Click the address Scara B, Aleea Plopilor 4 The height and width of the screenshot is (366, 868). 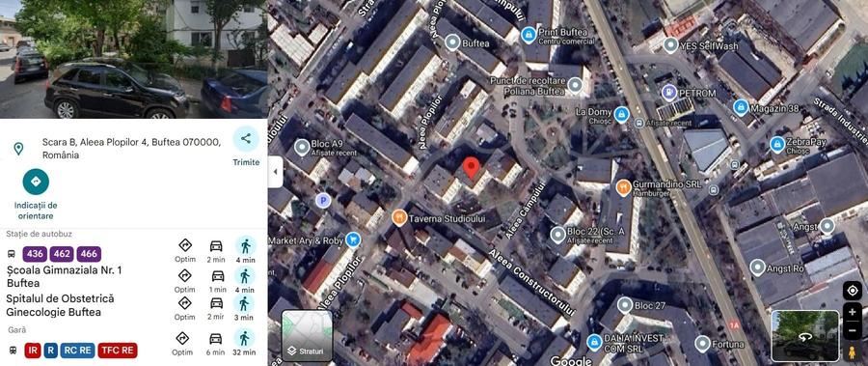132,149
